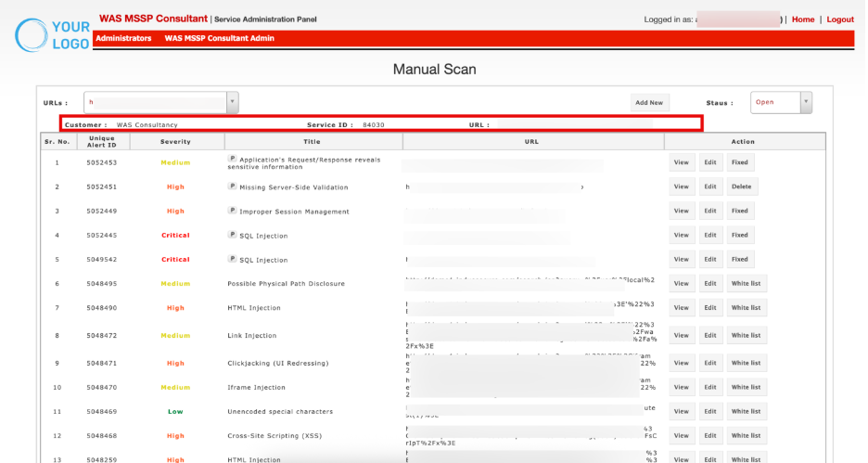The image size is (868, 463).
Task: Edit alert 5052453
Action: tap(710, 162)
